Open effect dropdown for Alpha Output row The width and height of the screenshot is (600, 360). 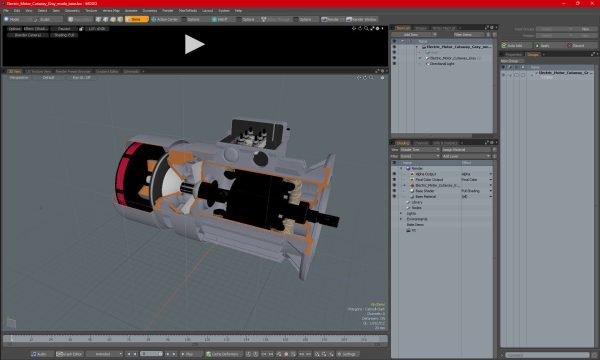pos(491,174)
